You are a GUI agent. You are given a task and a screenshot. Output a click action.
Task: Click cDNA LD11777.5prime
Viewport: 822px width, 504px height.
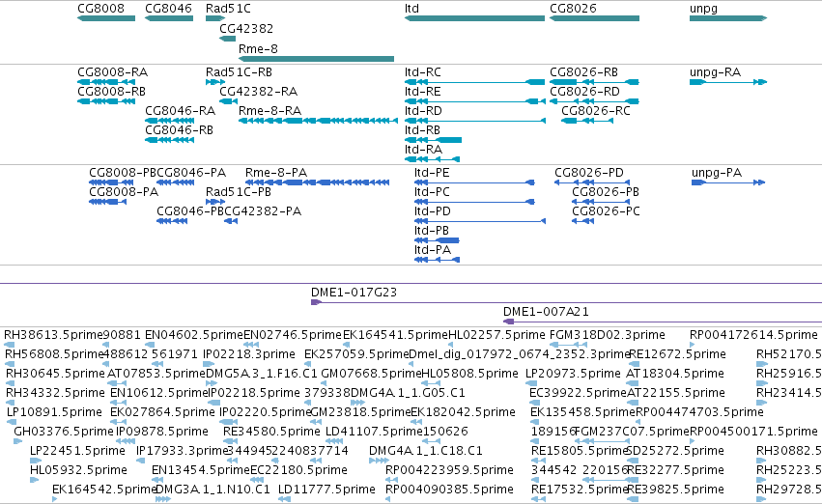[x=285, y=499]
